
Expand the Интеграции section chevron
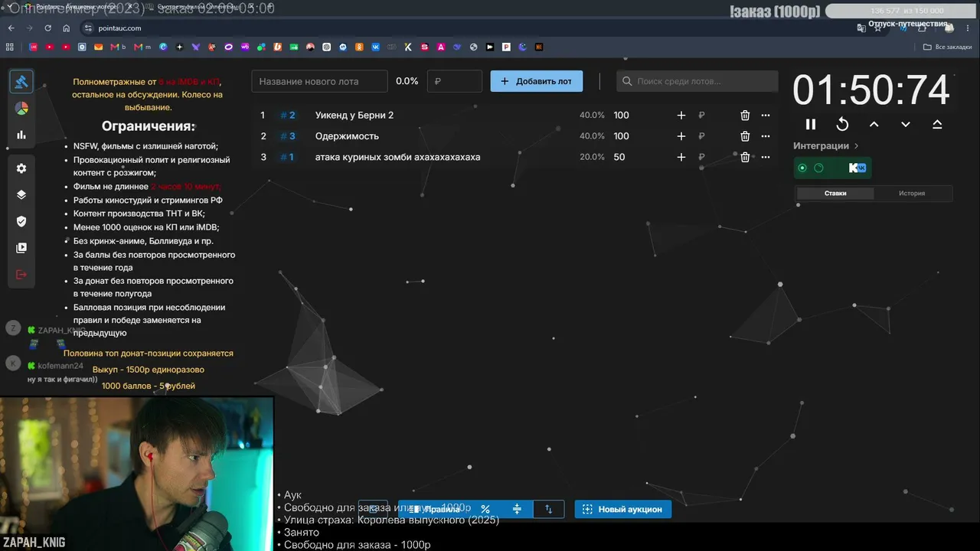click(x=856, y=145)
